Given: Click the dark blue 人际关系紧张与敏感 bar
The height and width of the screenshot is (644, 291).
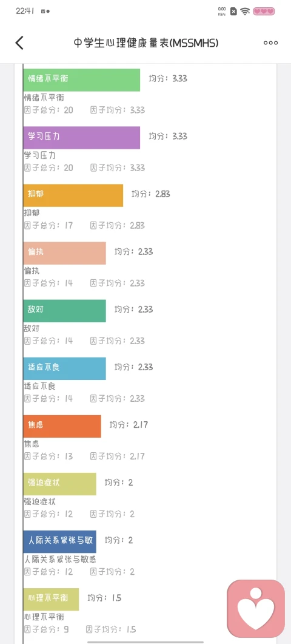Looking at the screenshot, I should point(59,541).
